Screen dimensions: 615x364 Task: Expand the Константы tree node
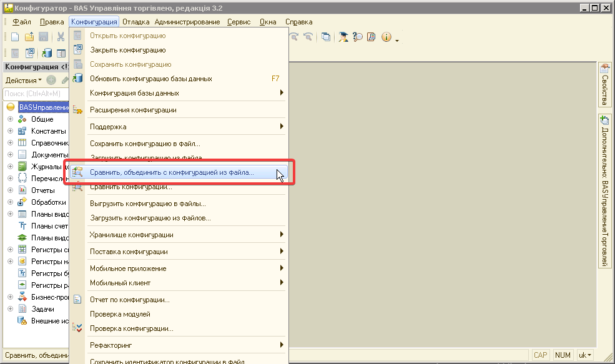click(10, 131)
